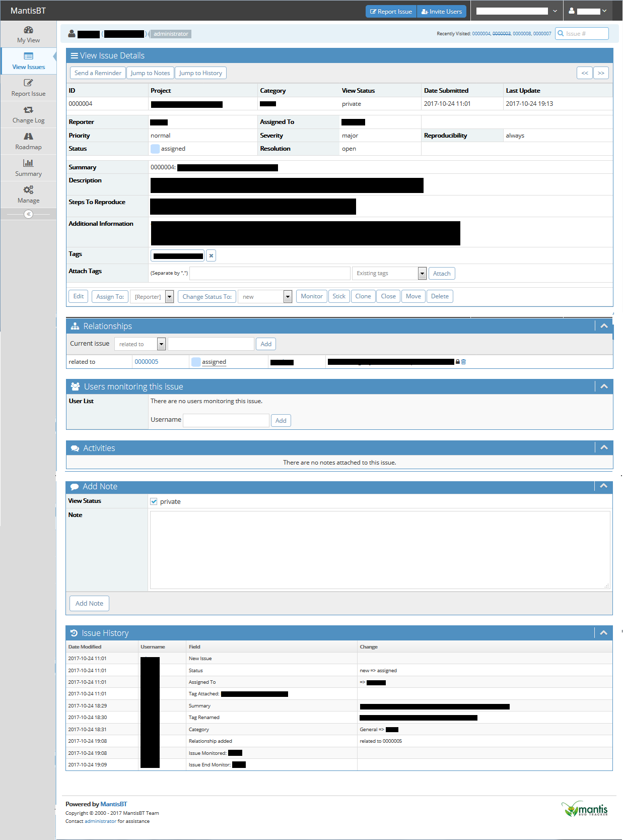The height and width of the screenshot is (840, 623).
Task: Click the Edit issue button
Action: pyautogui.click(x=79, y=296)
